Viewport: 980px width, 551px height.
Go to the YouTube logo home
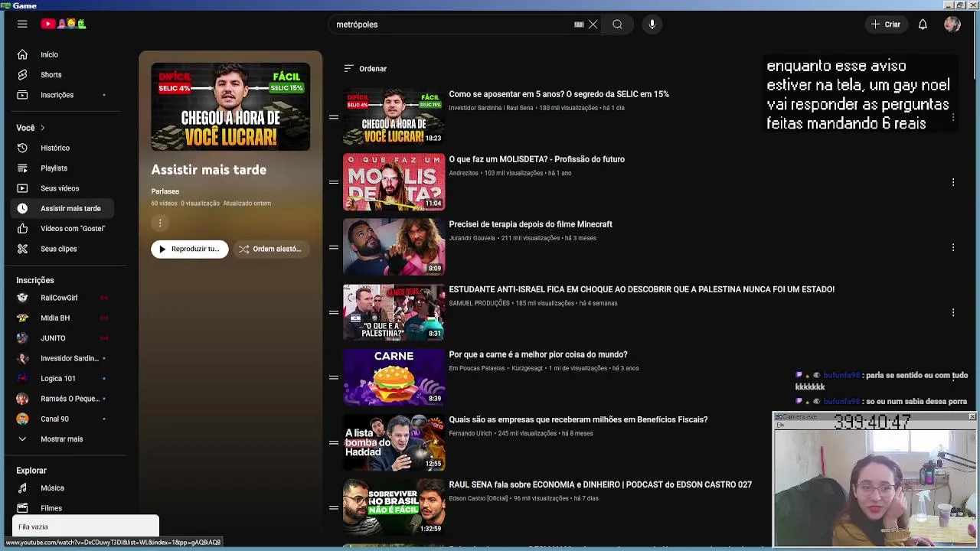pyautogui.click(x=64, y=24)
